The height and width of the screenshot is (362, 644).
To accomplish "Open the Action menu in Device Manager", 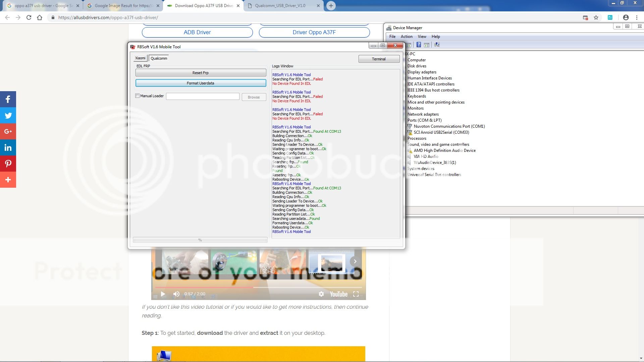I will 406,37.
